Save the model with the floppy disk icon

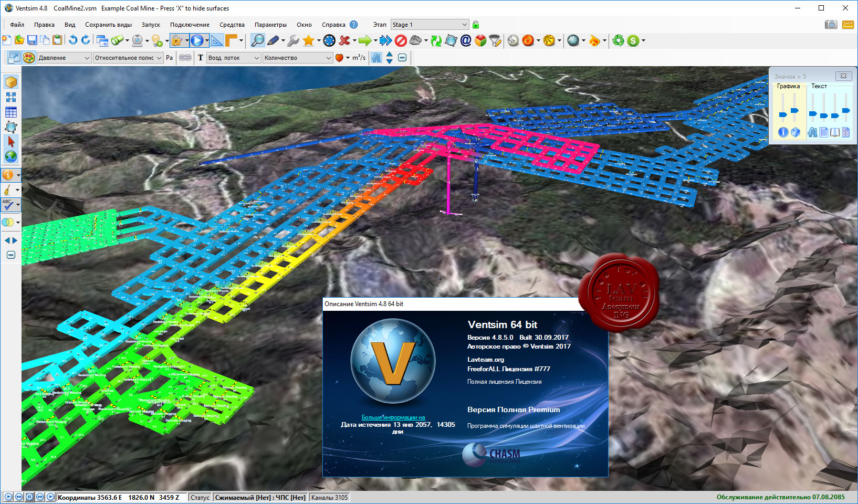point(32,40)
